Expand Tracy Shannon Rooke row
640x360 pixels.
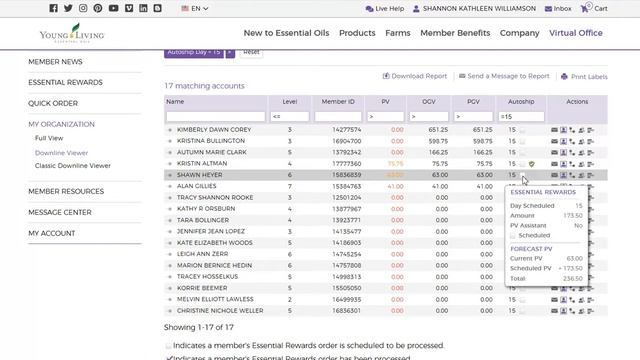[170, 198]
